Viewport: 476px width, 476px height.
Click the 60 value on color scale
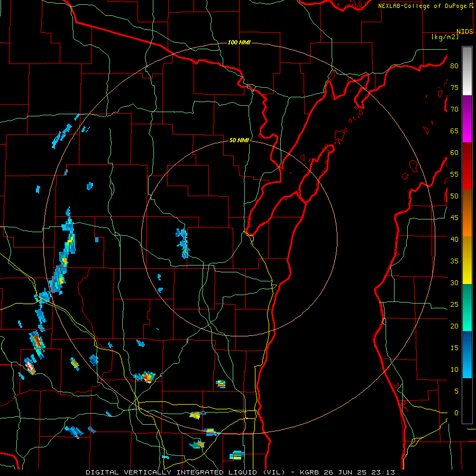click(454, 153)
